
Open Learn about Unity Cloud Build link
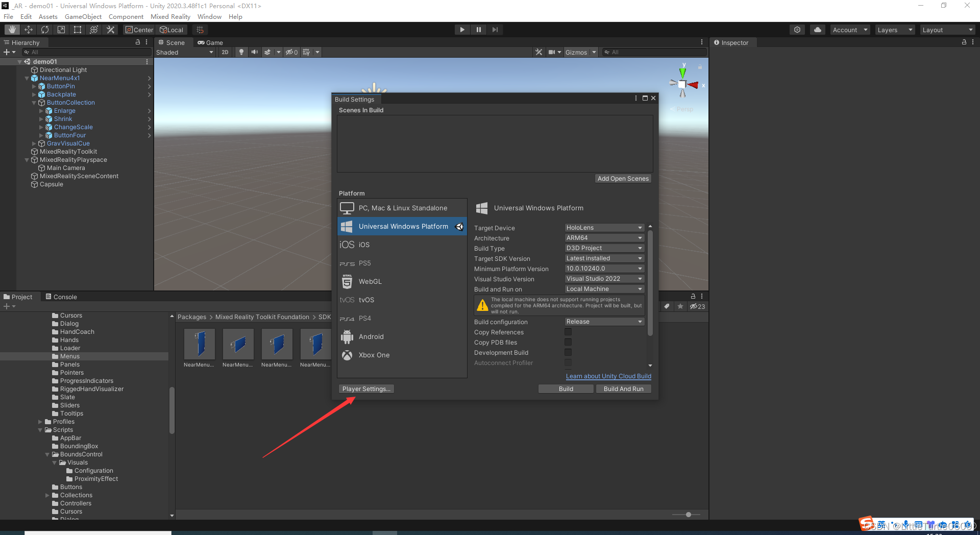(608, 376)
